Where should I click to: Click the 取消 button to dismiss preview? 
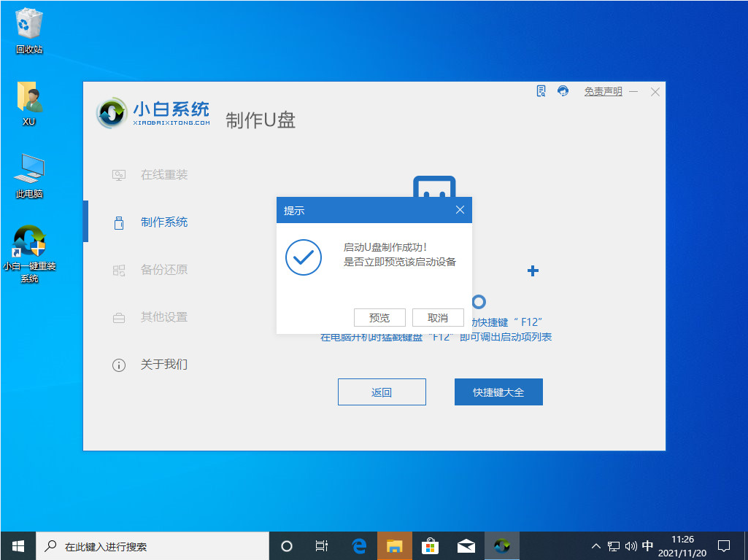(438, 317)
